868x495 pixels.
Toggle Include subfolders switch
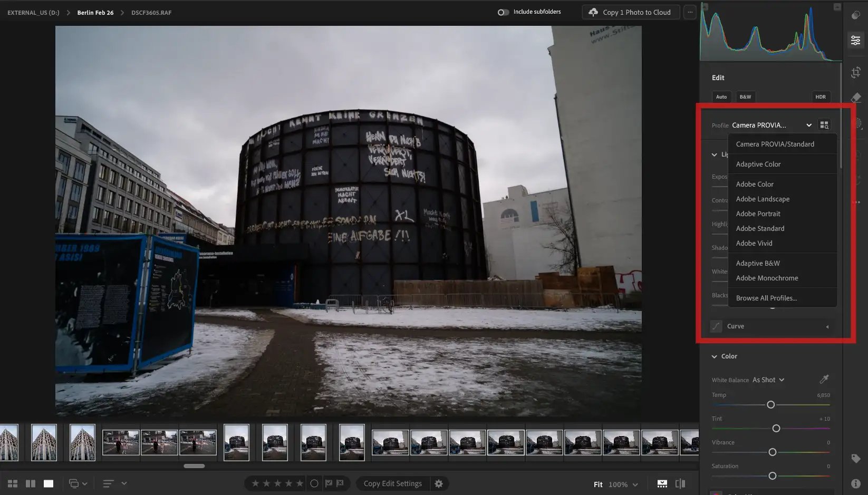[503, 12]
